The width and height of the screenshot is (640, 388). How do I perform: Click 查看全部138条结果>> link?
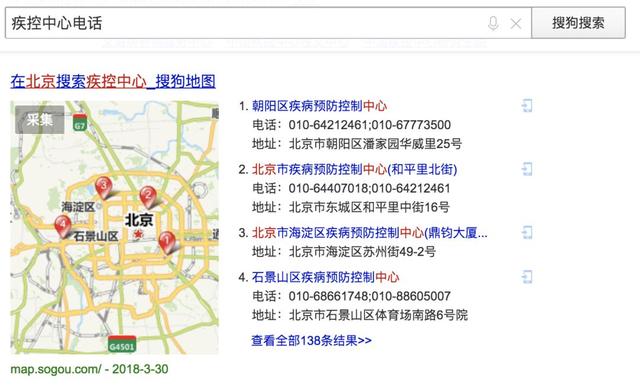click(311, 340)
